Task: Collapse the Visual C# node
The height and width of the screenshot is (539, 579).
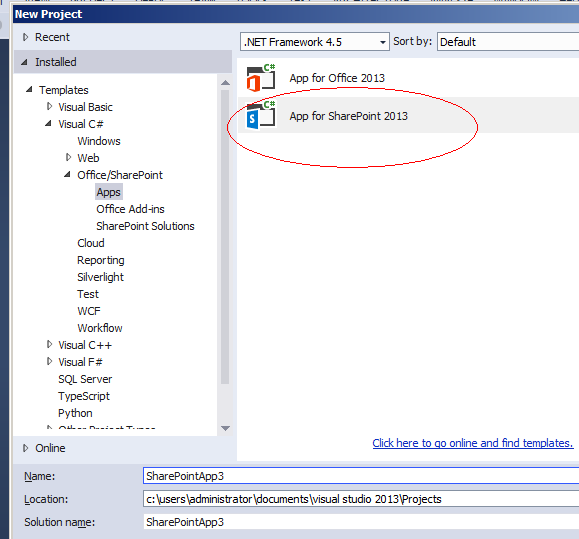Action: click(x=48, y=124)
